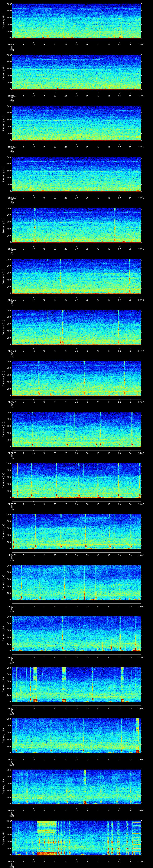153x868 pixels.
Task: Click Frequency (Hz) axis label of 21:23:00 panel
Action: click(3, 481)
